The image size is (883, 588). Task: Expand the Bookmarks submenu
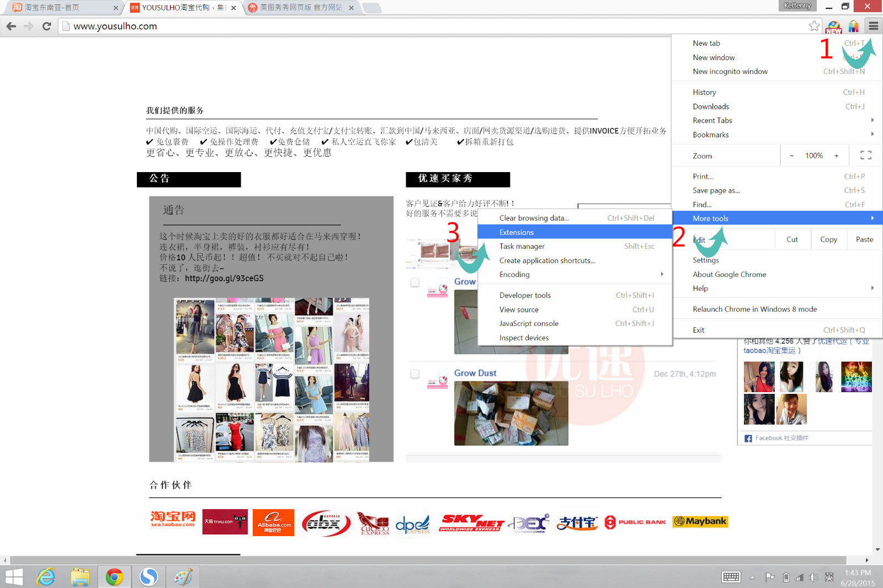pyautogui.click(x=777, y=135)
